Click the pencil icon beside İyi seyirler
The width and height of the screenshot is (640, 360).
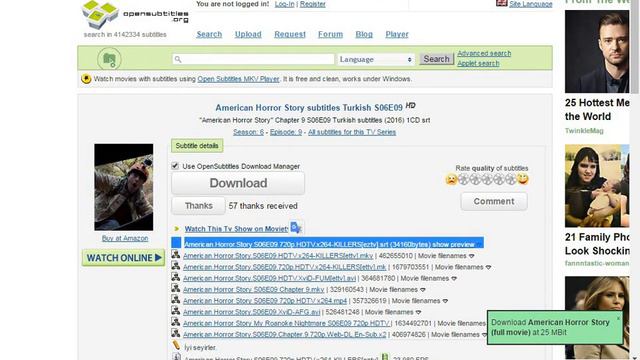(176, 346)
